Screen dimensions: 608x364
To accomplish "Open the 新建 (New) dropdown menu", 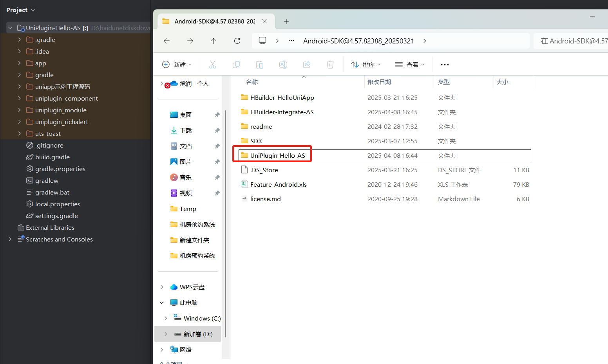I will pyautogui.click(x=177, y=65).
